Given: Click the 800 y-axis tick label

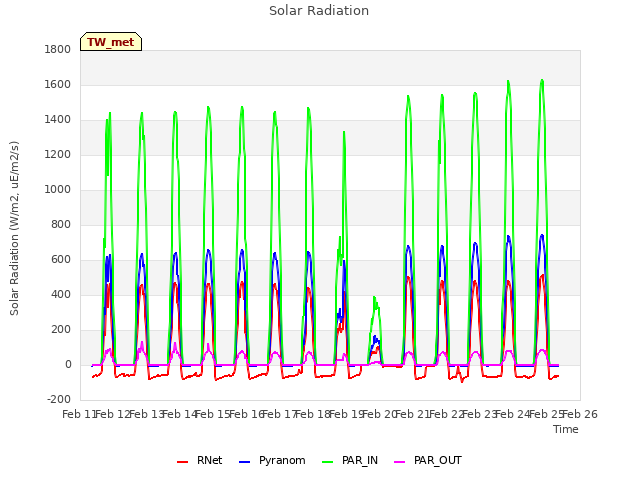Looking at the screenshot, I should point(61,224).
